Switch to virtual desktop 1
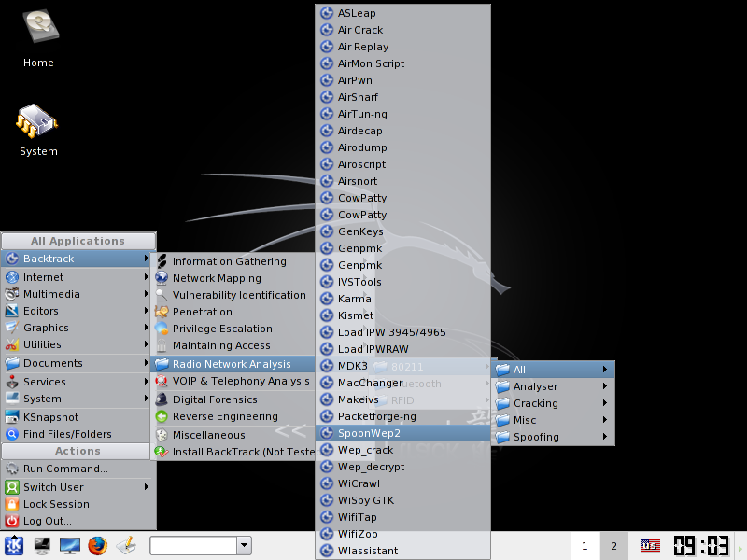Image resolution: width=747 pixels, height=560 pixels. pos(585,546)
